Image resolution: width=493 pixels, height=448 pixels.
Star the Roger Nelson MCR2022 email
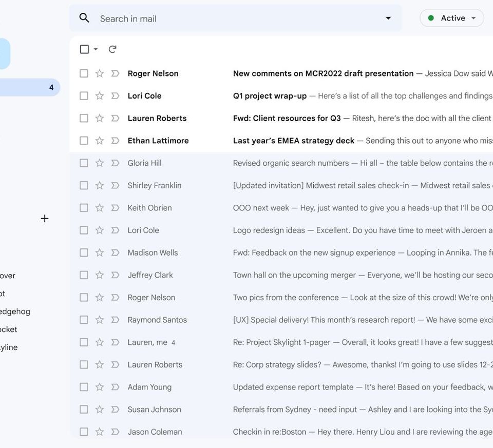tap(100, 73)
